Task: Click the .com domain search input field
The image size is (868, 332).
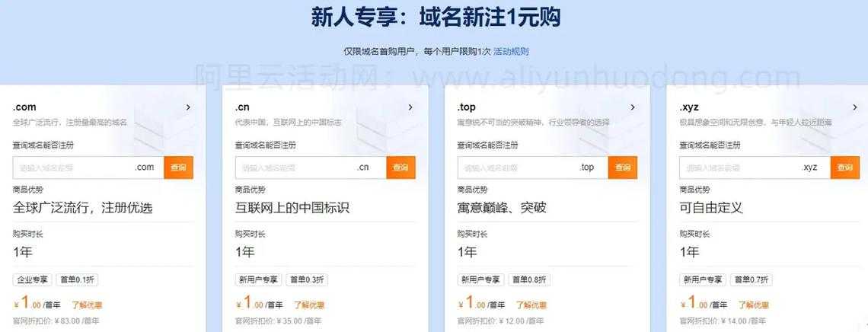Action: tap(88, 167)
